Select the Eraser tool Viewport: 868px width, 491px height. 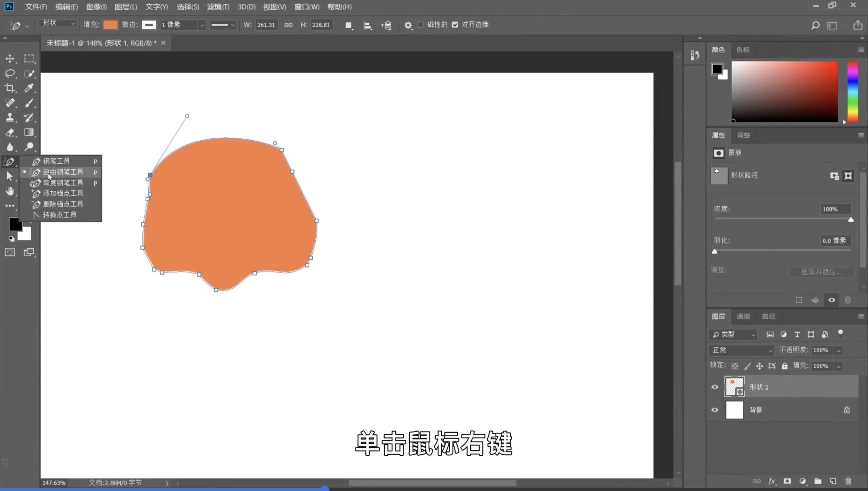[x=10, y=133]
